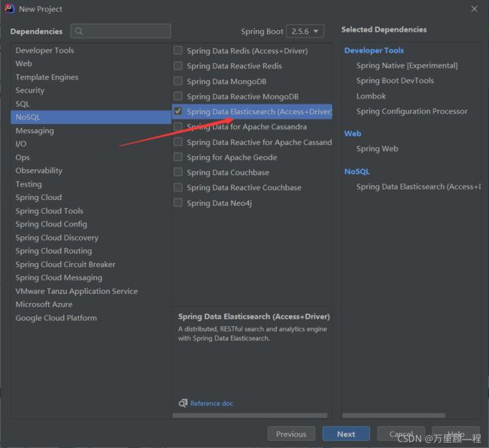Image resolution: width=489 pixels, height=448 pixels.
Task: Cancel the New Project wizard
Action: click(x=401, y=434)
